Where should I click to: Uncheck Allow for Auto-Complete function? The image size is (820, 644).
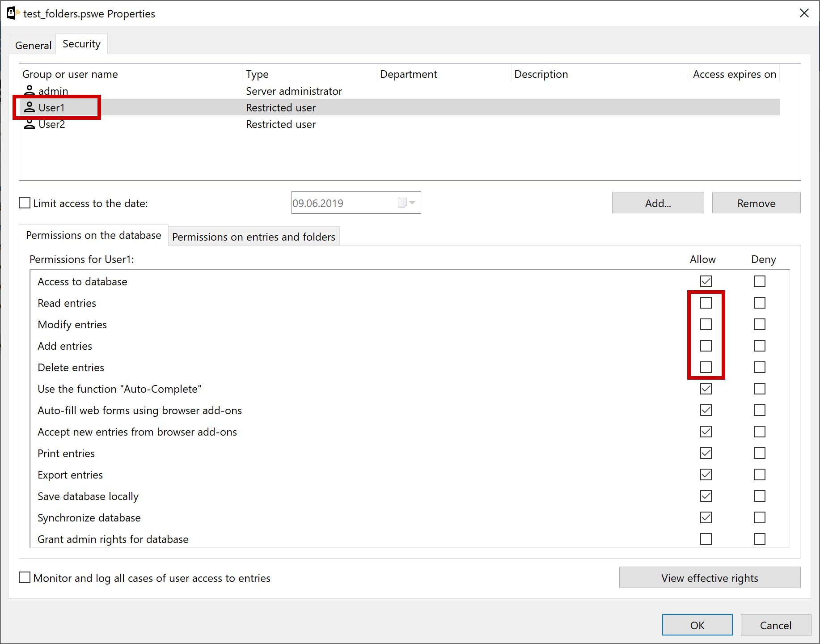(x=706, y=389)
